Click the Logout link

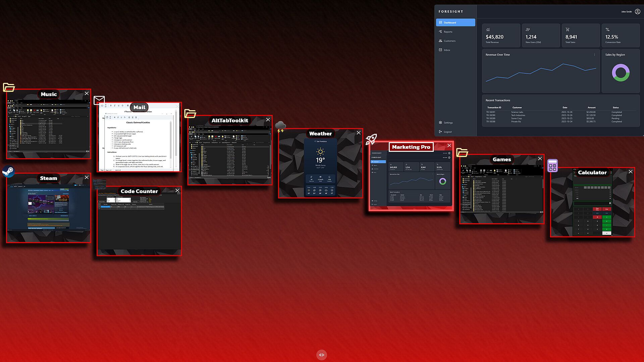(447, 132)
